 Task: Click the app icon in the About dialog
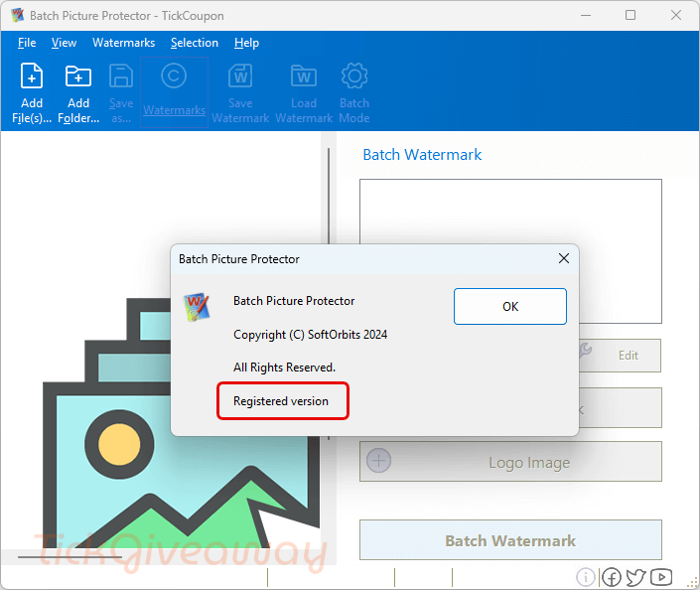pos(197,306)
